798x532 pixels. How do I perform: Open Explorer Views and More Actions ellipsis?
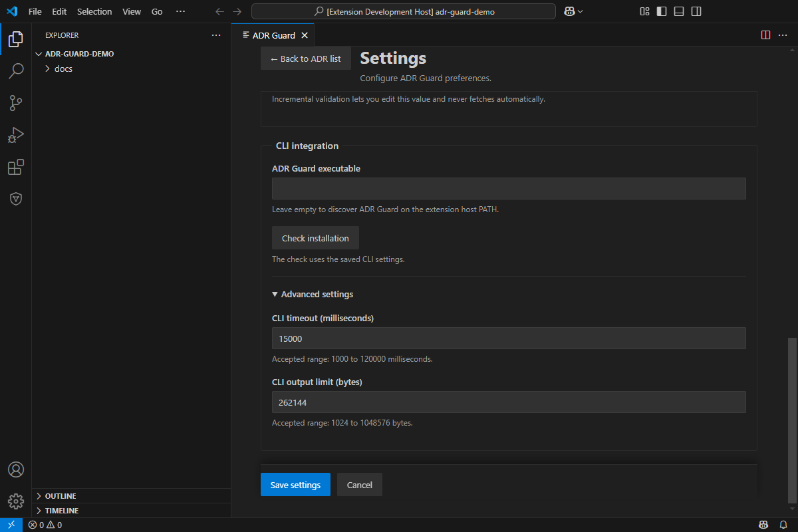point(216,35)
